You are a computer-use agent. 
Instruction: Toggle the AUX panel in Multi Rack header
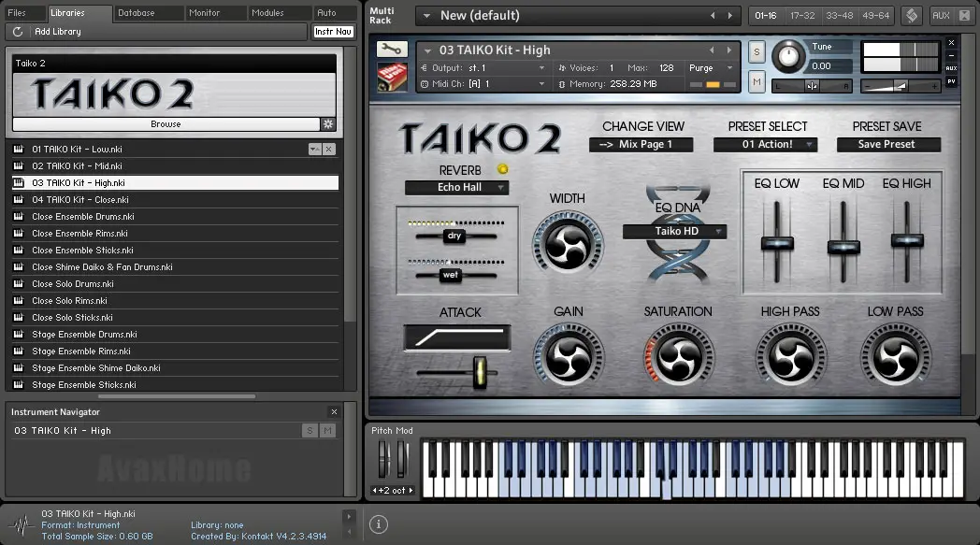tap(941, 16)
